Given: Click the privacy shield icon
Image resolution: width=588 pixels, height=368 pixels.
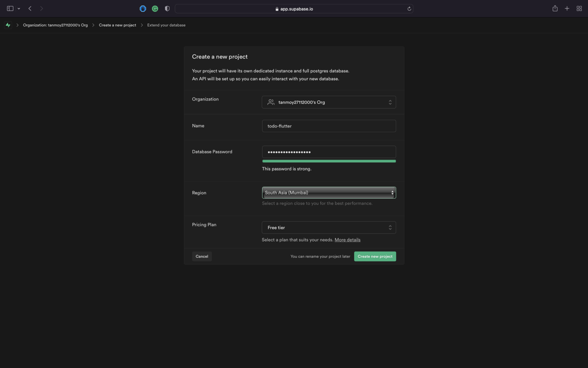Looking at the screenshot, I should pos(167,9).
